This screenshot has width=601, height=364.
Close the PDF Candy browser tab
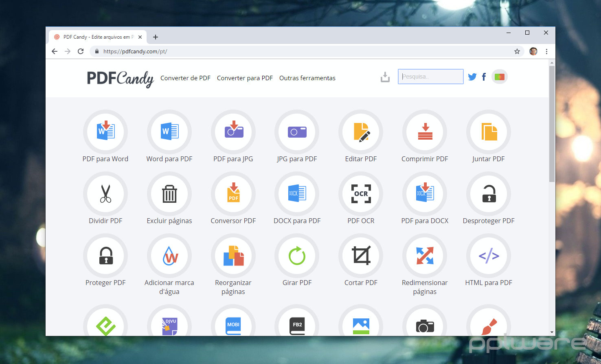click(x=140, y=37)
